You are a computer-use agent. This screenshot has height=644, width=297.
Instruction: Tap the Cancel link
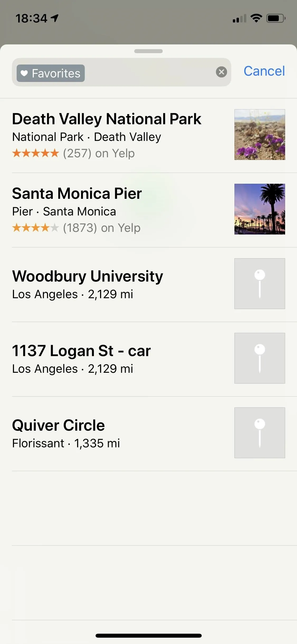(x=264, y=71)
